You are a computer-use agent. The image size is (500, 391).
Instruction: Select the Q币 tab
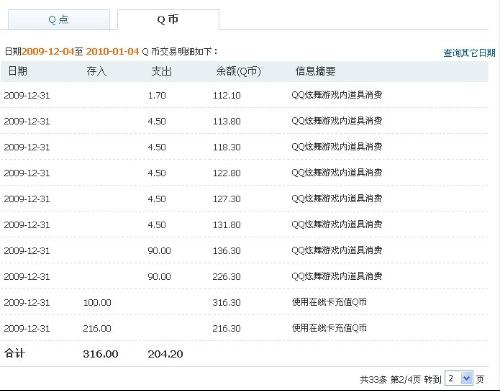click(x=168, y=19)
